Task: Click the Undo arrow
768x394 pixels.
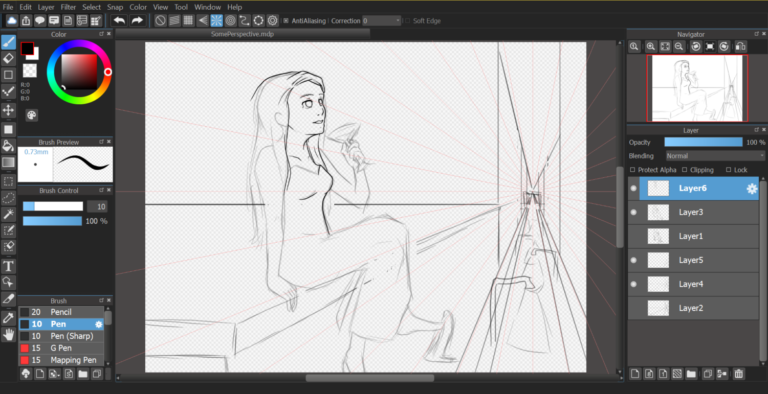Action: point(119,21)
